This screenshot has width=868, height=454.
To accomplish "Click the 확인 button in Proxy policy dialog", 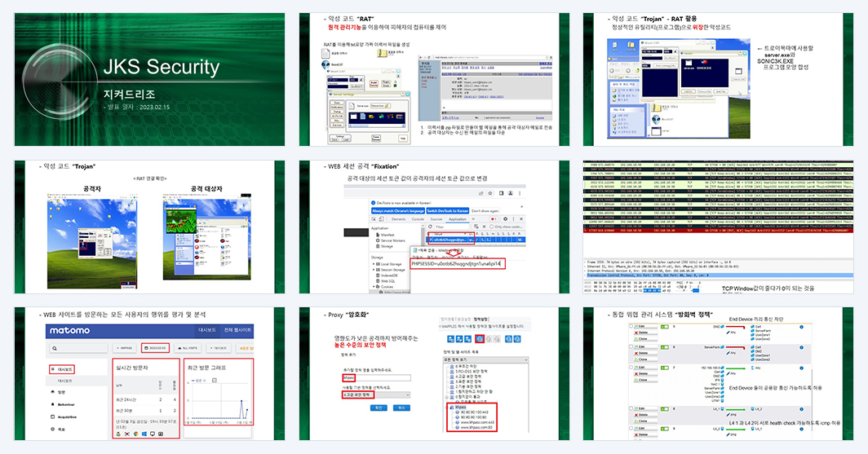I will 379,408.
